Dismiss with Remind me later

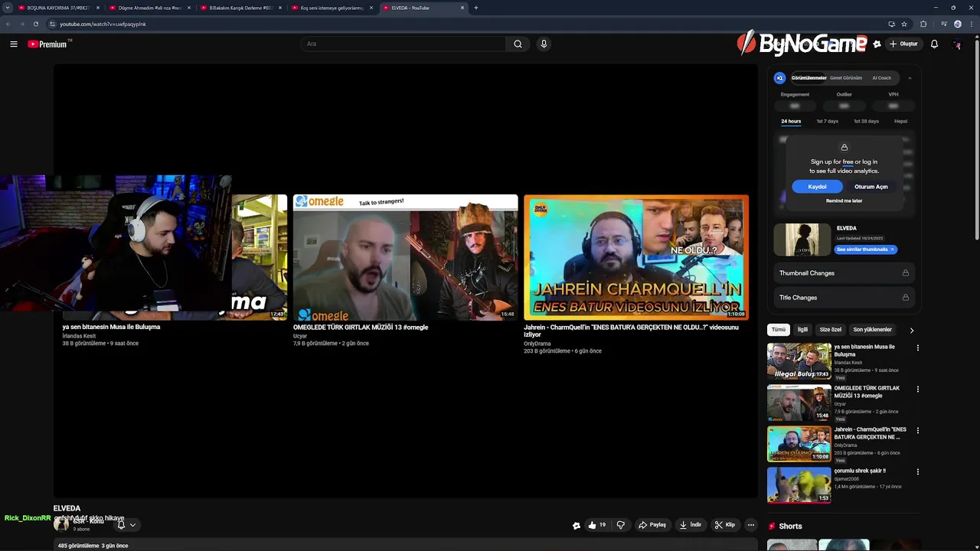click(x=844, y=201)
